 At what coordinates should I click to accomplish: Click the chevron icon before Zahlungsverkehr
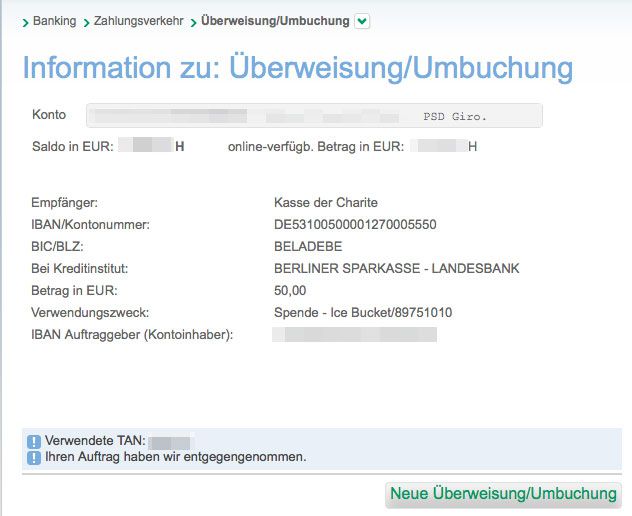[86, 22]
